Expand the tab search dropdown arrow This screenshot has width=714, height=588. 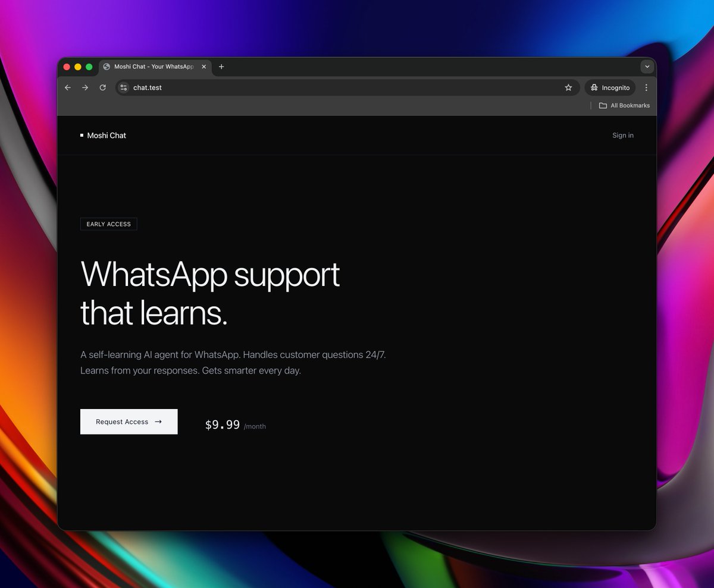pyautogui.click(x=647, y=67)
